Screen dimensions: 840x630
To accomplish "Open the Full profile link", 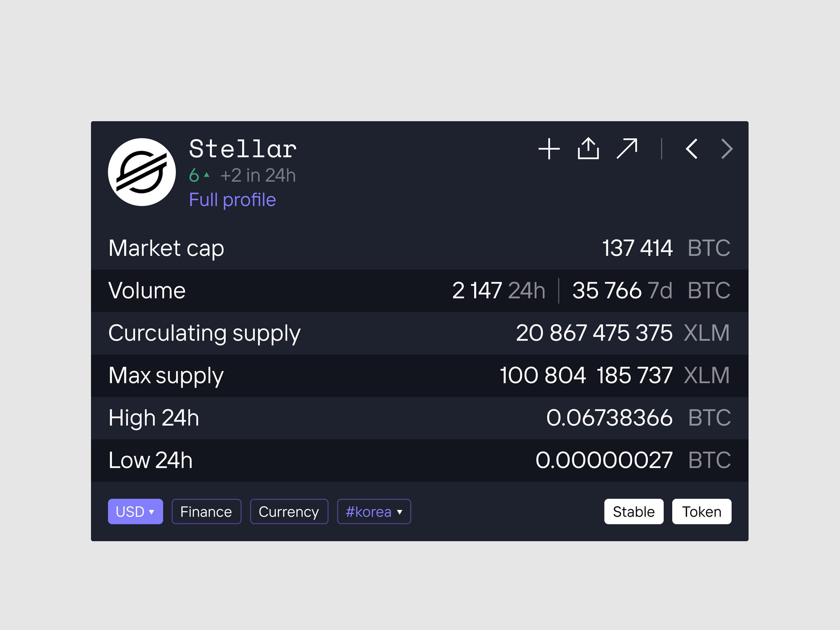I will click(x=232, y=200).
